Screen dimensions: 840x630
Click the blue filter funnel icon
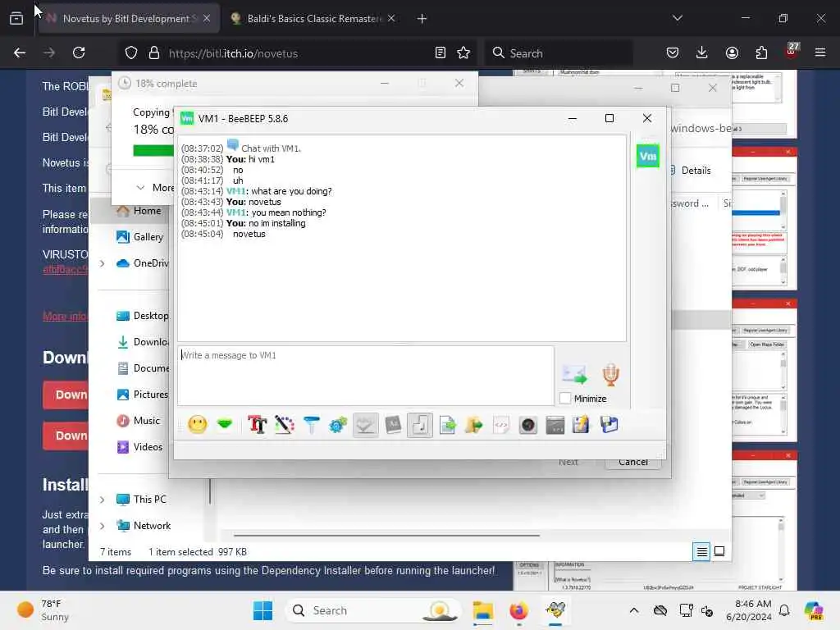pyautogui.click(x=311, y=425)
